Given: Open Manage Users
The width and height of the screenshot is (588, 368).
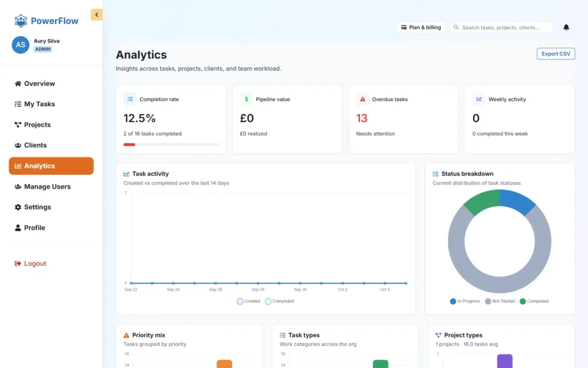Looking at the screenshot, I should 51,186.
